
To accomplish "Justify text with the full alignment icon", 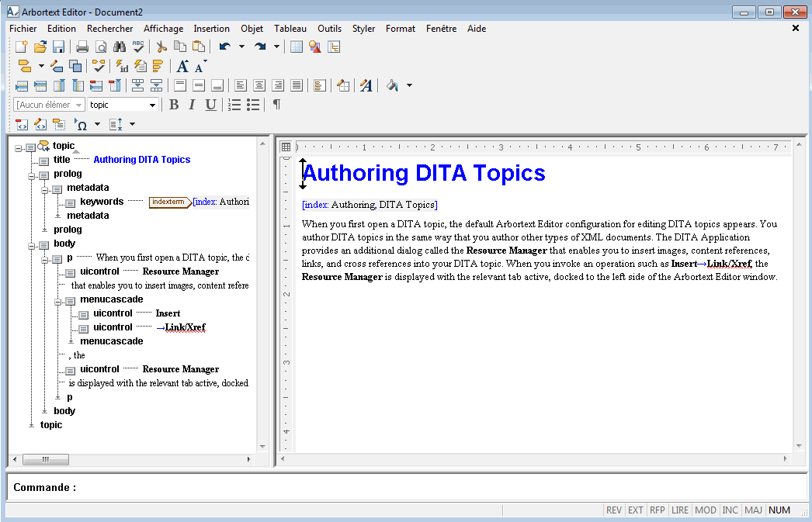I will point(297,85).
